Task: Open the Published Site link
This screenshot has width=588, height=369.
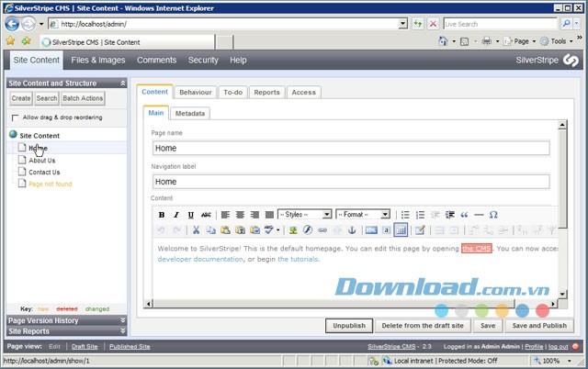Action: tap(130, 346)
